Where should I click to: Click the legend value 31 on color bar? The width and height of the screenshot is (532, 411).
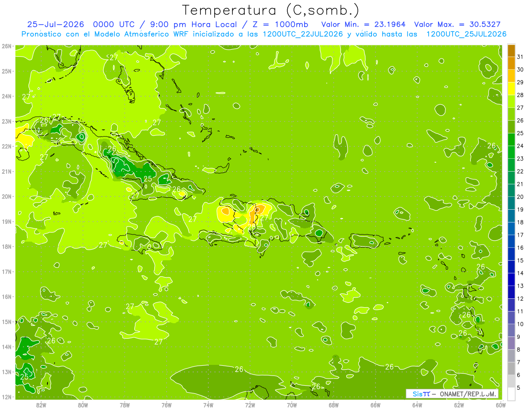click(520, 57)
